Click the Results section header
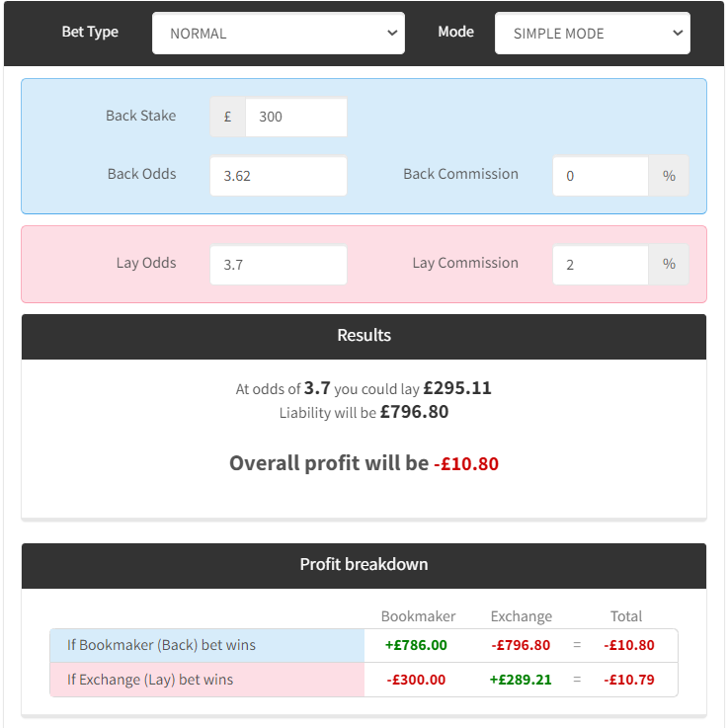The width and height of the screenshot is (728, 728). click(x=364, y=337)
